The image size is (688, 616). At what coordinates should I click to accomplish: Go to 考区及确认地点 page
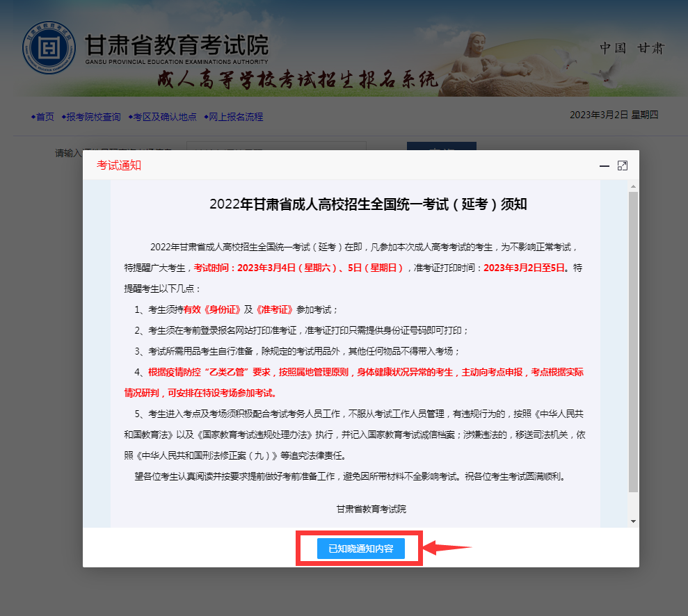164,117
